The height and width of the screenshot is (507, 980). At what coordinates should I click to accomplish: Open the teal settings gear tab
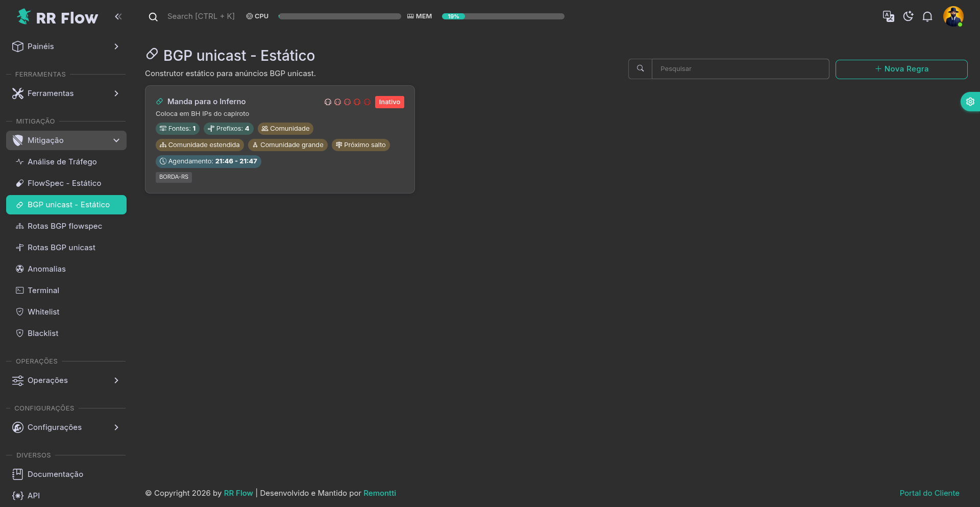(x=970, y=102)
